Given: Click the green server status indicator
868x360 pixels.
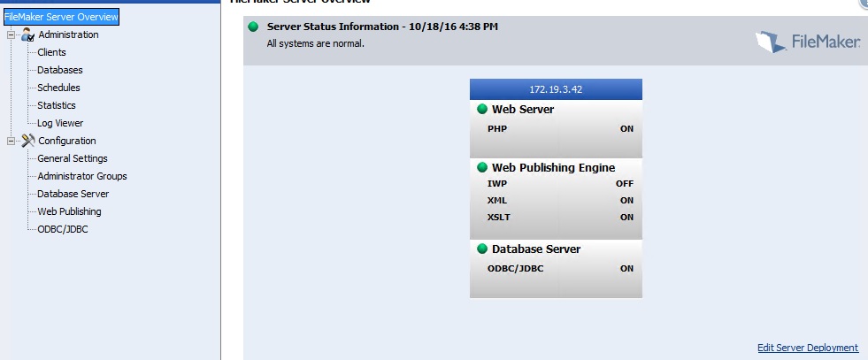Looking at the screenshot, I should pos(253,27).
